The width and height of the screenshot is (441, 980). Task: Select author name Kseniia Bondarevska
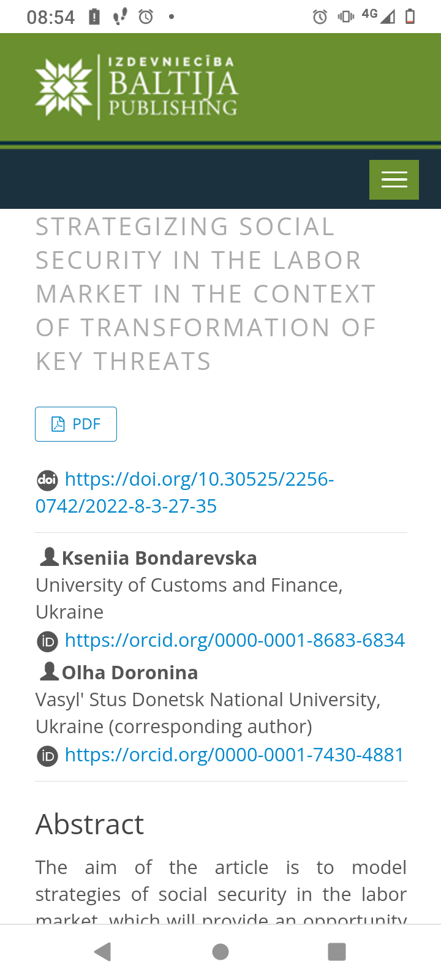pyautogui.click(x=159, y=558)
